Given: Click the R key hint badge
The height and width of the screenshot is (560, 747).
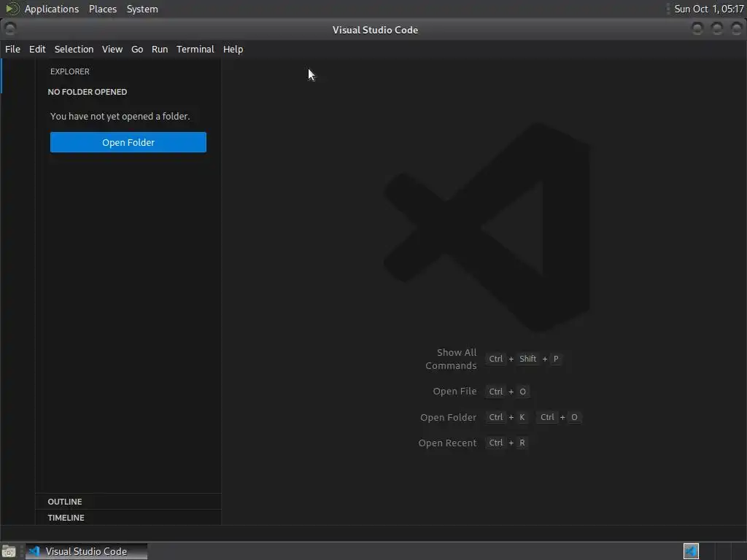Looking at the screenshot, I should [x=522, y=443].
